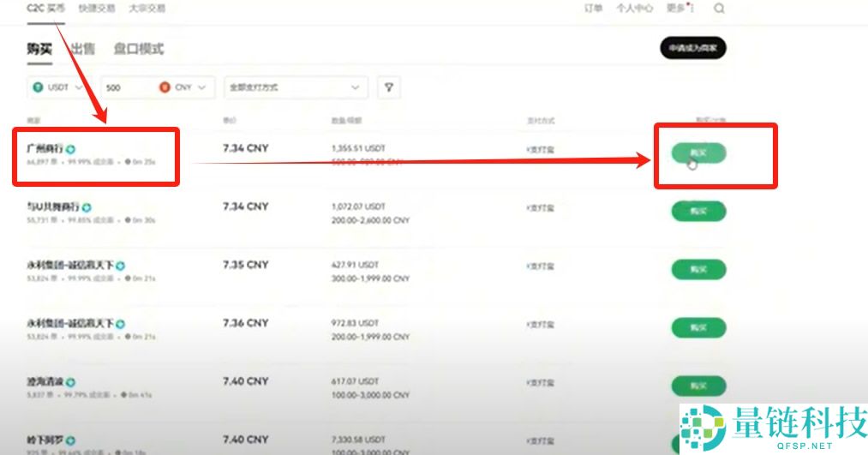The image size is (868, 455).
Task: Switch to the 出售 sell tab
Action: tap(83, 49)
